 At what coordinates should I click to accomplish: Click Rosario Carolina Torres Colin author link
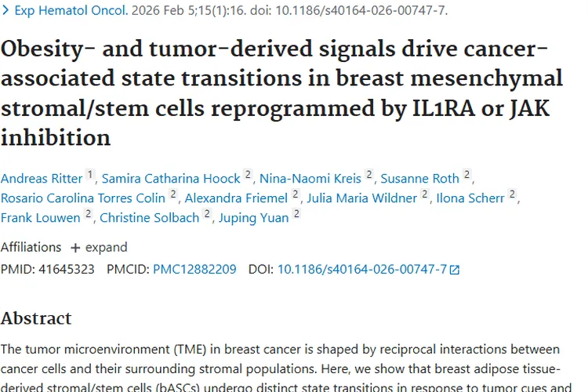(x=83, y=198)
